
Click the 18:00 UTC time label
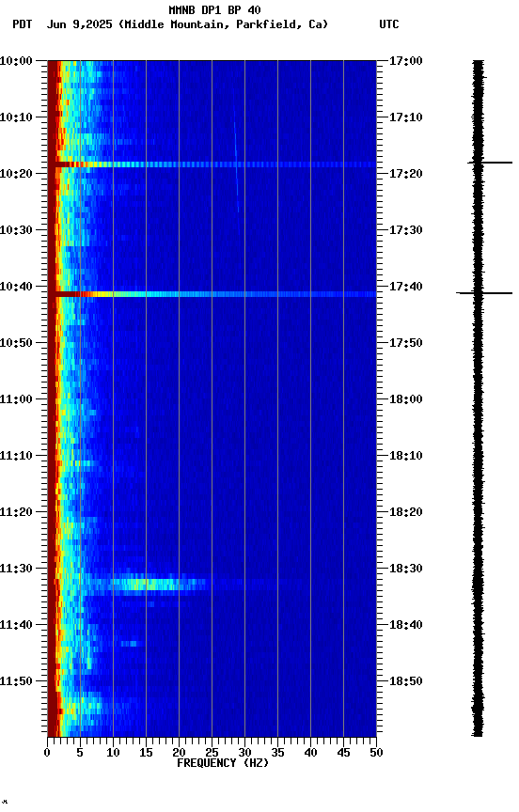point(406,399)
